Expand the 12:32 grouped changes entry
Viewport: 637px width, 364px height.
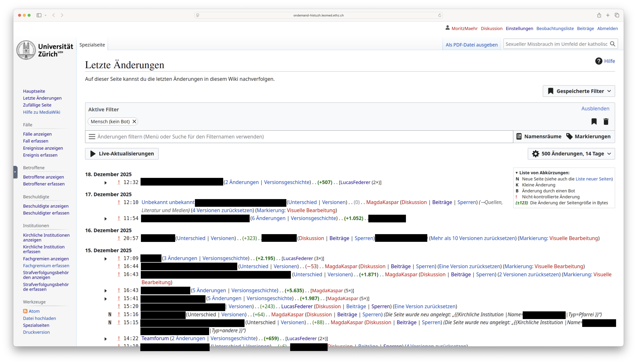coord(106,183)
